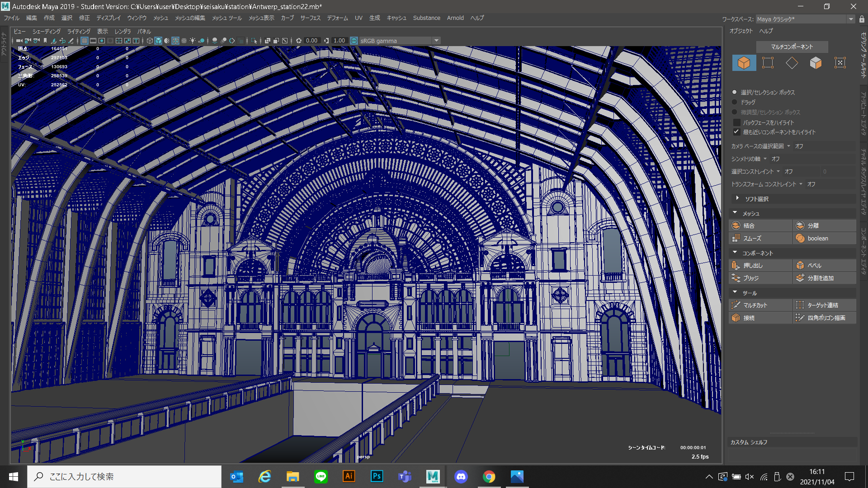
Task: Collapse the コンポーネント section
Action: (x=735, y=253)
